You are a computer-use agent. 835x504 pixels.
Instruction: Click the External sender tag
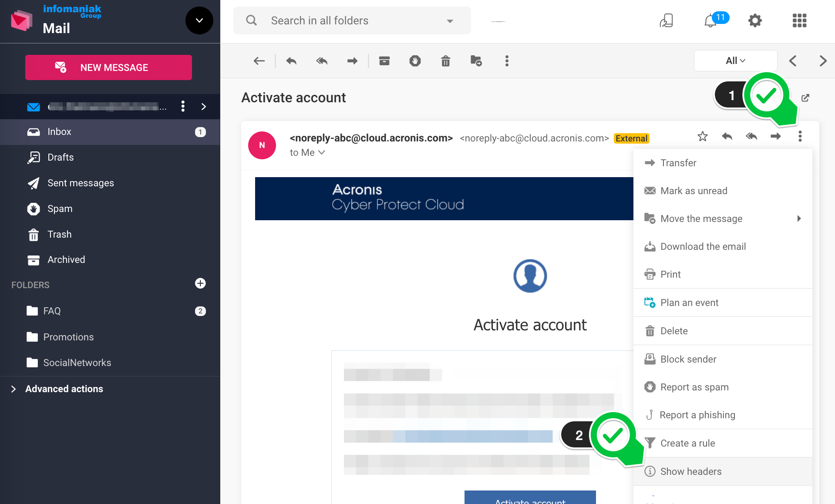click(x=632, y=138)
